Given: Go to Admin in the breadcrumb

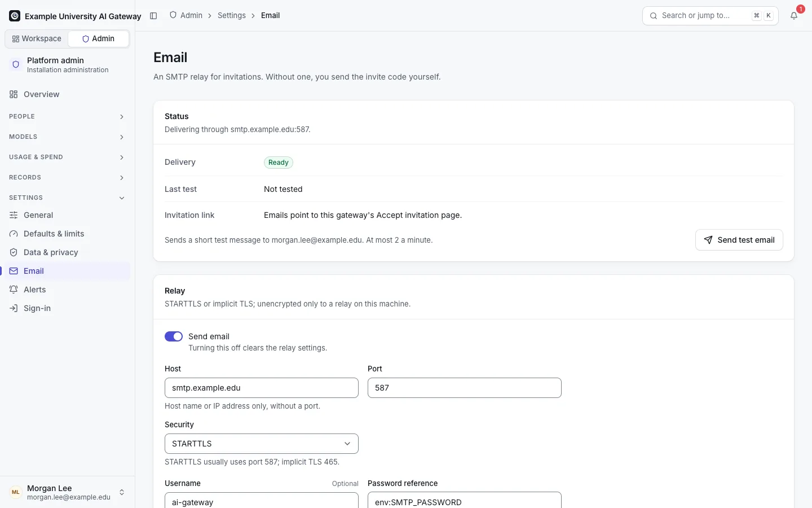Looking at the screenshot, I should pyautogui.click(x=191, y=15).
